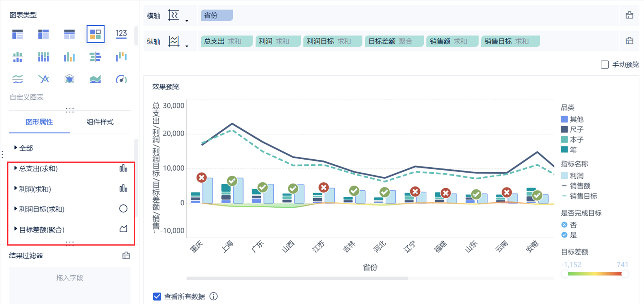The width and height of the screenshot is (644, 304).
Task: Expand the 目标差额(聚合) properties section
Action: (16, 229)
